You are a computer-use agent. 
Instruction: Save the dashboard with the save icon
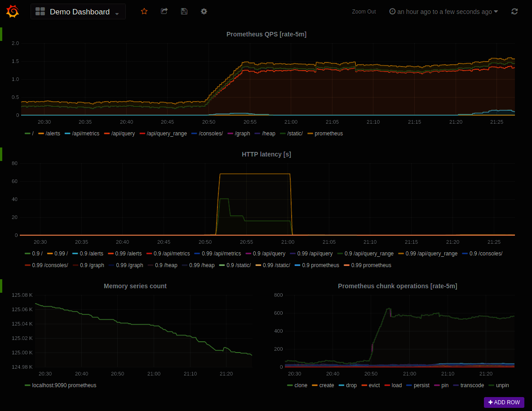point(184,11)
